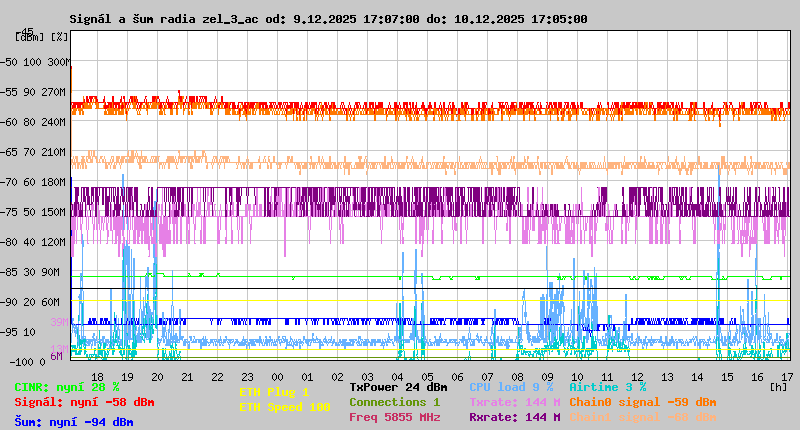800x430 pixels.
Task: Select the ETH Speed 100 legend entry
Action: [284, 407]
